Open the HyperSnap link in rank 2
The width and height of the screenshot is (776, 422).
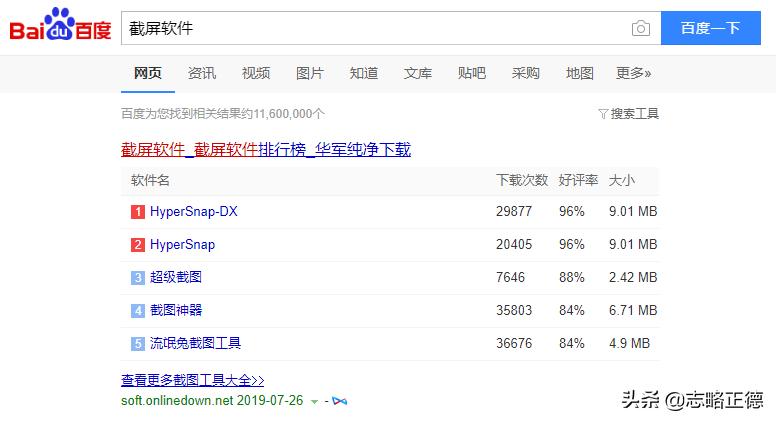coord(182,244)
